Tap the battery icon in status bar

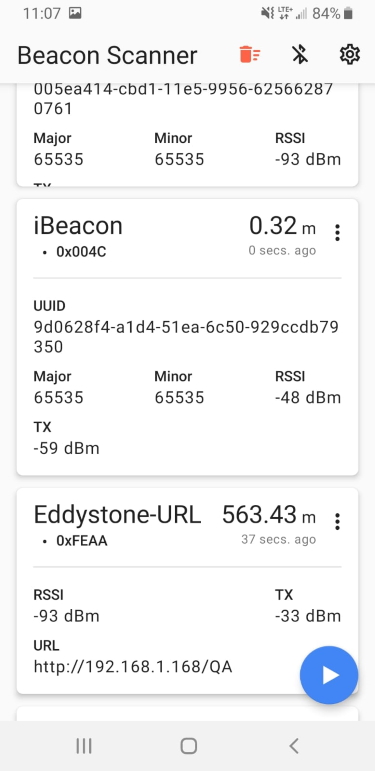pos(348,13)
